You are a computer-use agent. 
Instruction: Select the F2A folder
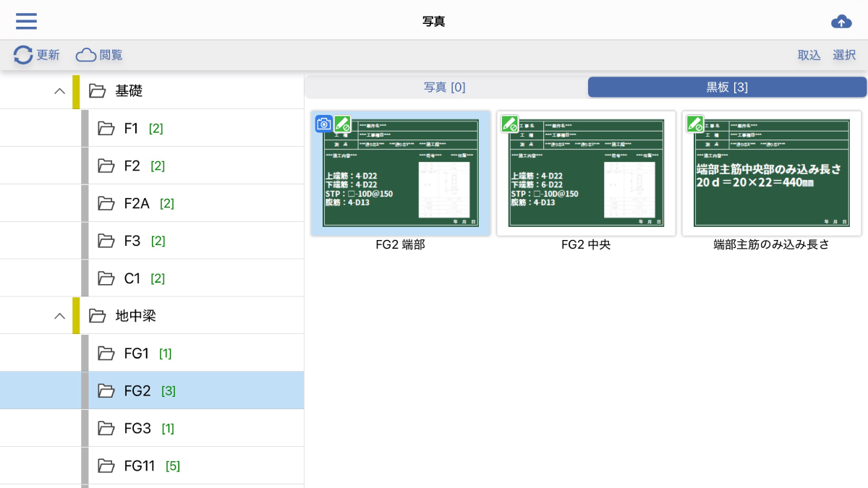pyautogui.click(x=137, y=204)
